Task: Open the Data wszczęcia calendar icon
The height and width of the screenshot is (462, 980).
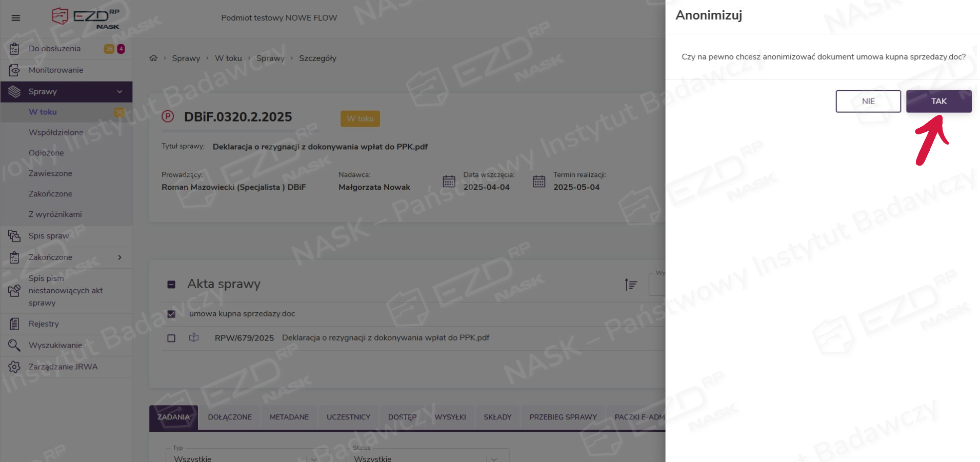Action: (x=449, y=182)
